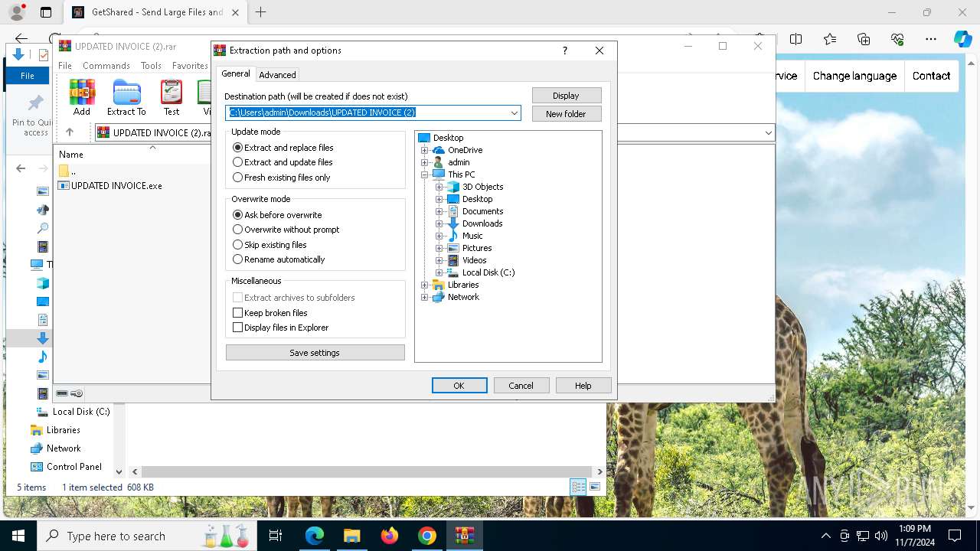Switch to the General tab
Viewport: 980px width, 551px height.
pos(236,73)
